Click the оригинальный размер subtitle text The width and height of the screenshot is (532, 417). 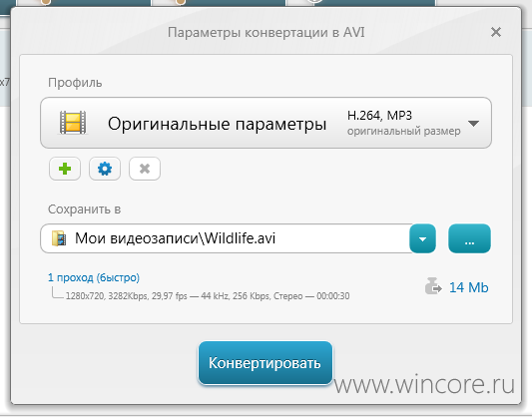[x=404, y=132]
